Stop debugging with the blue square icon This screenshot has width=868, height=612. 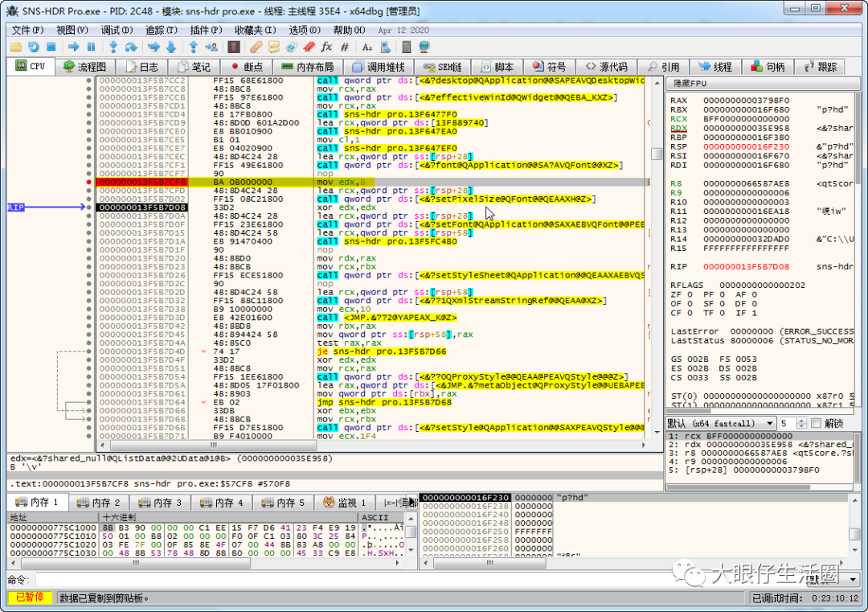51,47
